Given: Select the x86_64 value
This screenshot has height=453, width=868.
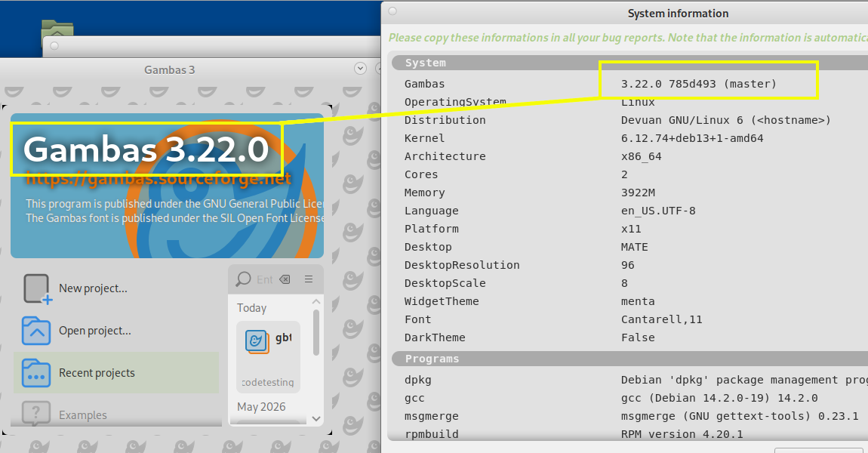Looking at the screenshot, I should click(x=641, y=157).
